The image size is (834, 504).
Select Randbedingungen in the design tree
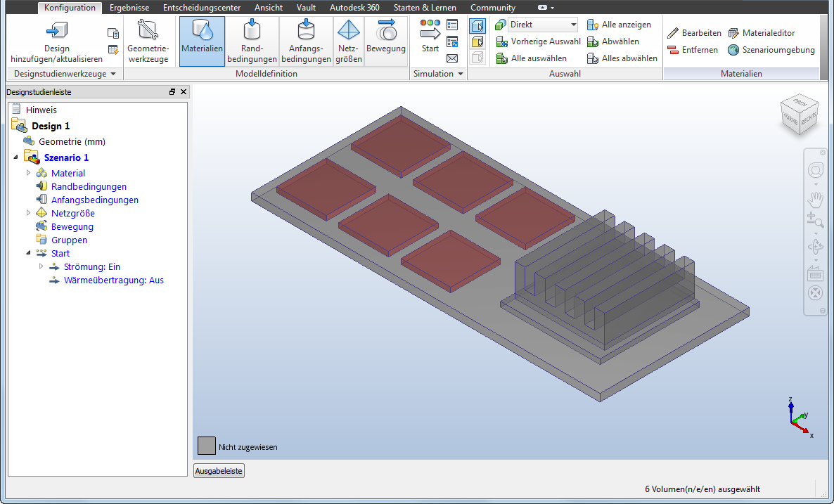pos(89,186)
